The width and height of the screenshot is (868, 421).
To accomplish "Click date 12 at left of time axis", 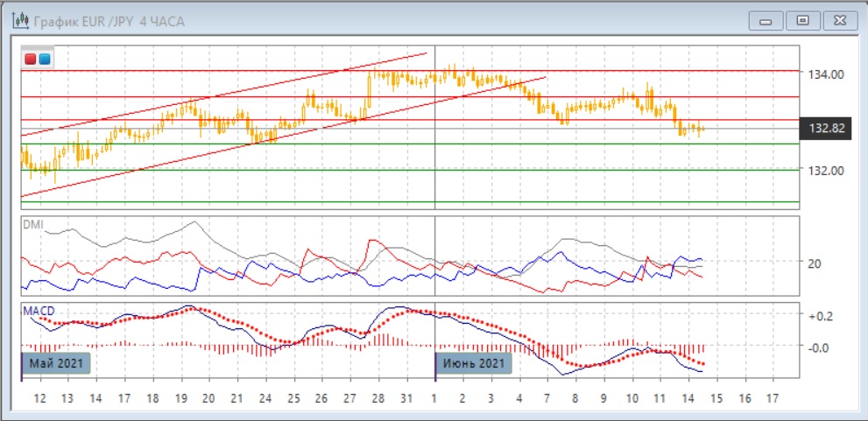I will [x=39, y=397].
